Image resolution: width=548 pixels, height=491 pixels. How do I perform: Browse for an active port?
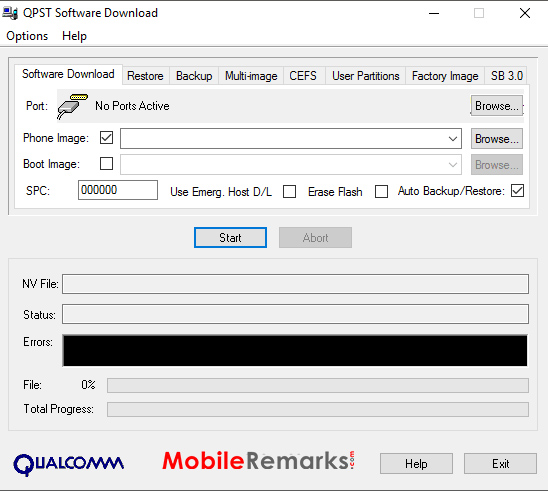pos(497,106)
